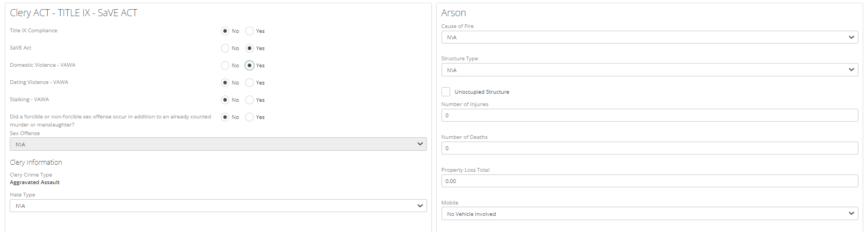Viewport: 868px width, 232px height.
Task: Select No for additional sex offense question
Action: coord(225,117)
